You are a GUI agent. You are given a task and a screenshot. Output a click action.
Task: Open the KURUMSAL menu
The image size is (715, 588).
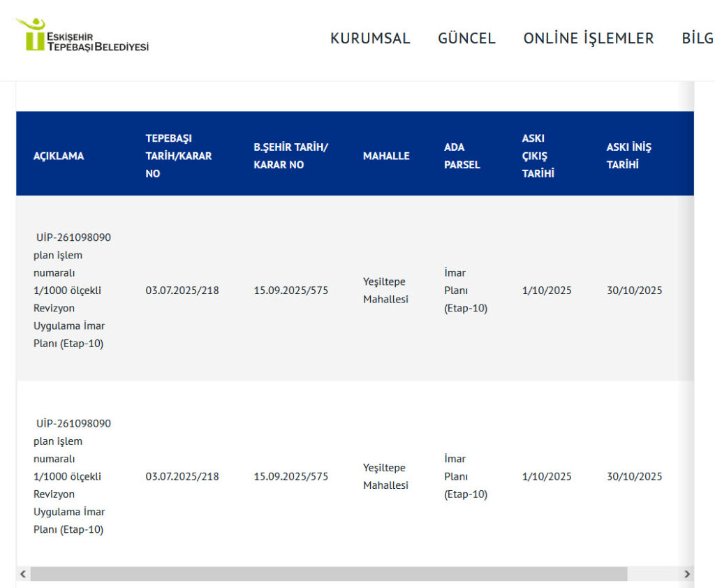tap(370, 38)
